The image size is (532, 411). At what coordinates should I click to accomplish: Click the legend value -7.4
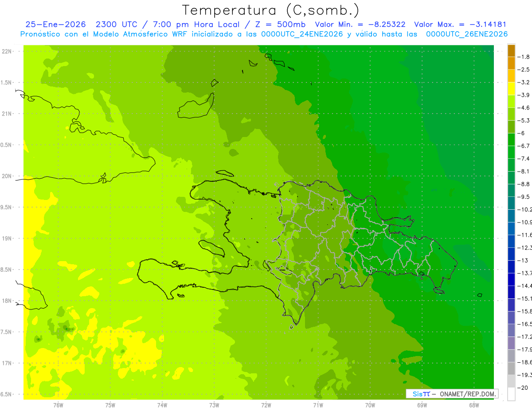pos(524,159)
